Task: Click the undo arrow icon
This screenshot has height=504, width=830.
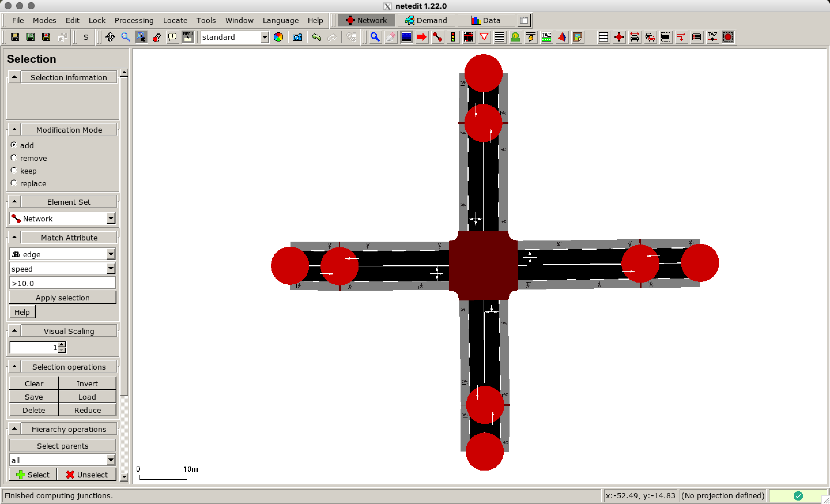Action: [x=316, y=37]
